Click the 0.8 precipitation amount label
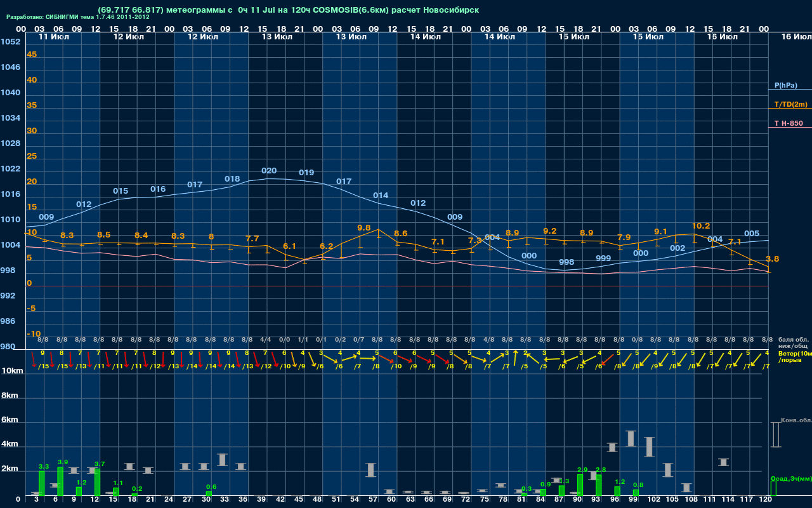This screenshot has height=508, width=812. (x=638, y=485)
